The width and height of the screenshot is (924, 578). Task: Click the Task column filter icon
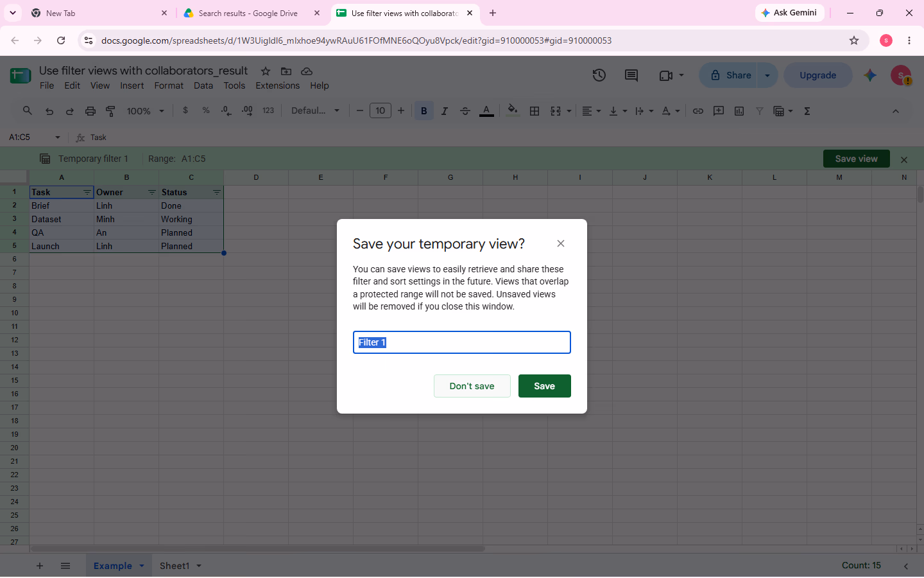click(87, 192)
